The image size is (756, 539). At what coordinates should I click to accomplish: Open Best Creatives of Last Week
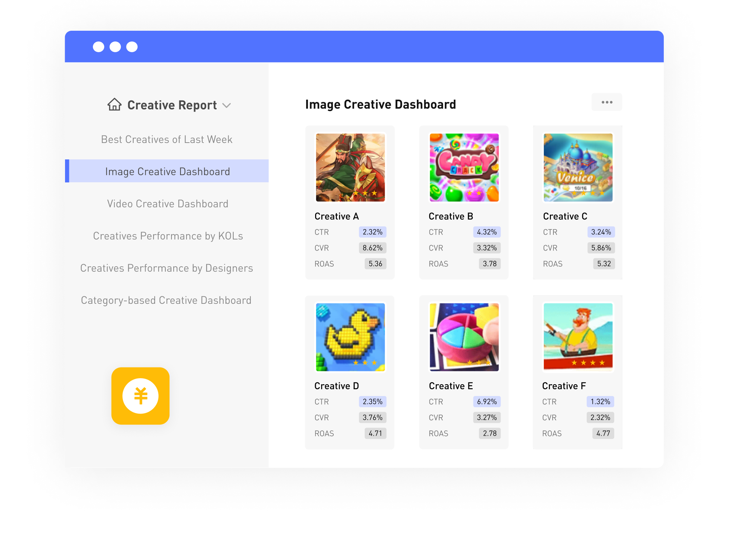click(x=166, y=139)
